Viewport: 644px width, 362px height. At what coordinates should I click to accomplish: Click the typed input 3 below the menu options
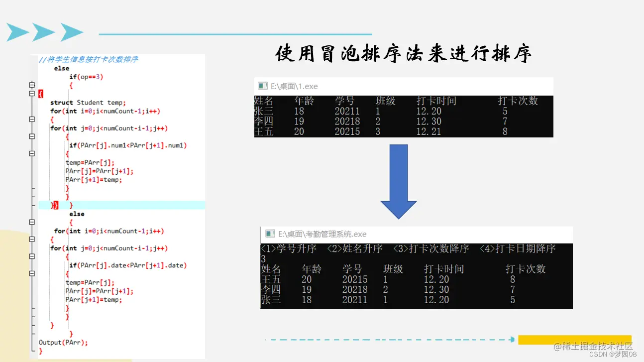[x=263, y=259]
